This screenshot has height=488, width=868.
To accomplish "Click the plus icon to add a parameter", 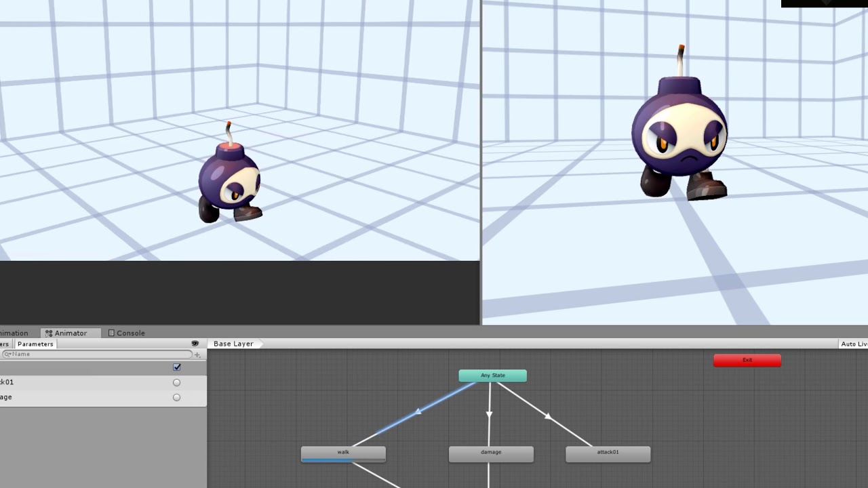I will pos(197,354).
